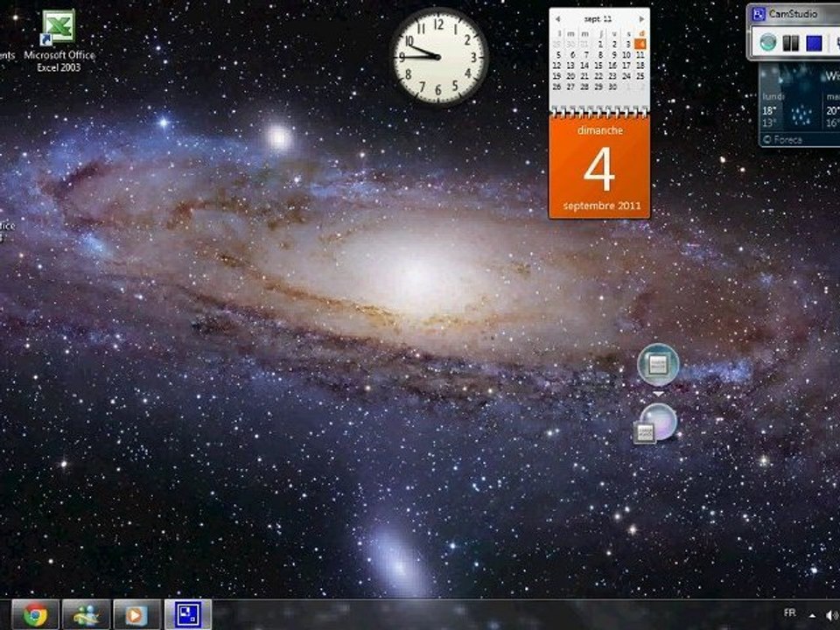This screenshot has height=630, width=840.
Task: Open the FR language indicator
Action: tap(789, 612)
